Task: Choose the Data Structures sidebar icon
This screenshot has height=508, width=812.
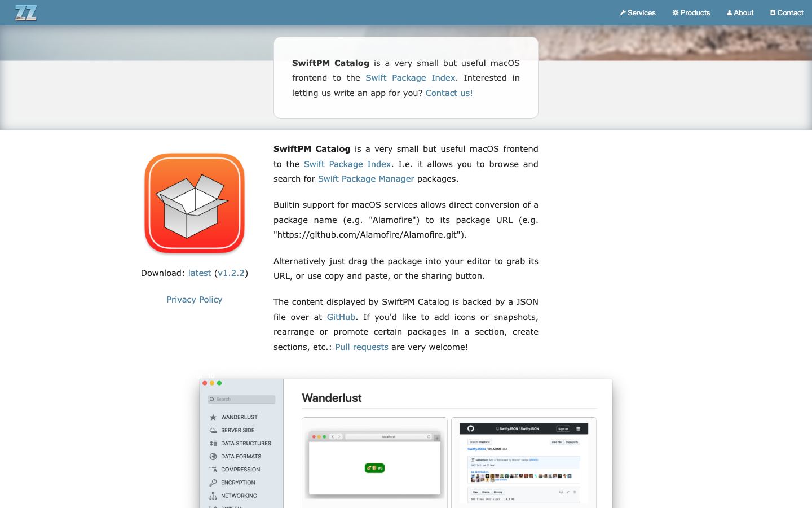Action: (213, 443)
